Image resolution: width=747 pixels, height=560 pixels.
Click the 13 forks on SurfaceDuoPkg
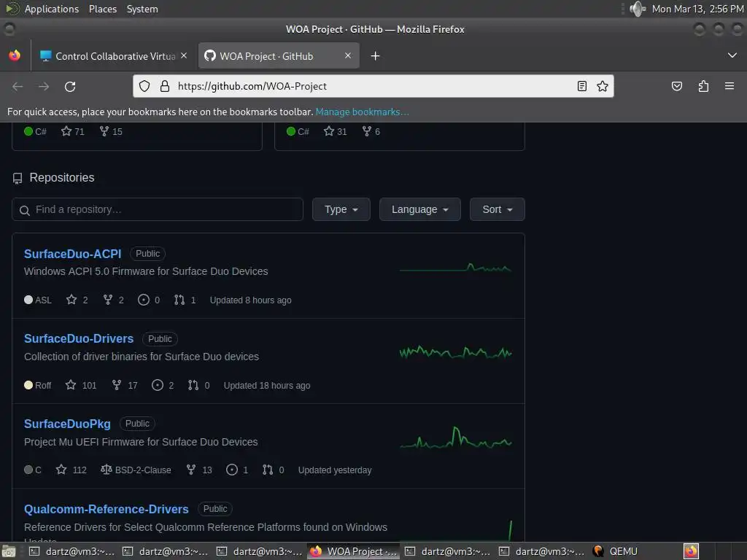[x=199, y=470]
